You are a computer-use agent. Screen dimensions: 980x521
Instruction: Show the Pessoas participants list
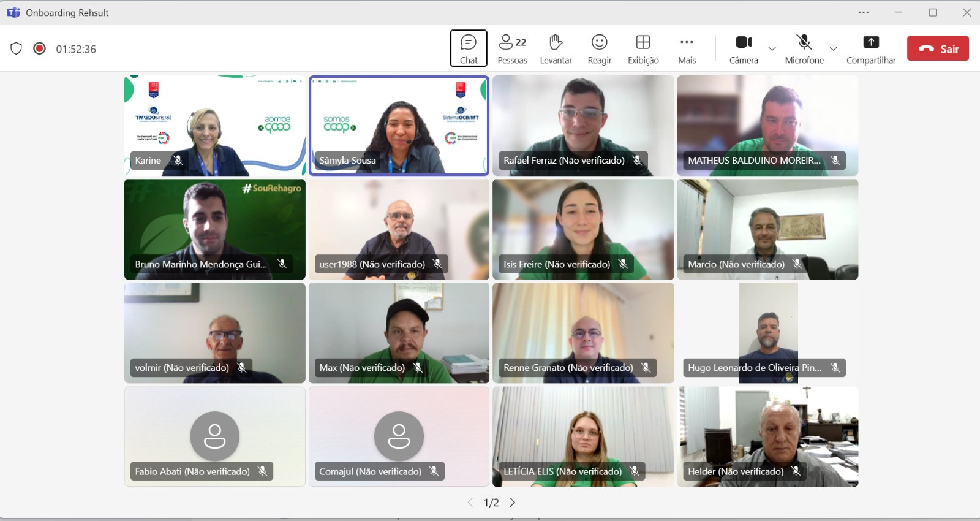512,48
